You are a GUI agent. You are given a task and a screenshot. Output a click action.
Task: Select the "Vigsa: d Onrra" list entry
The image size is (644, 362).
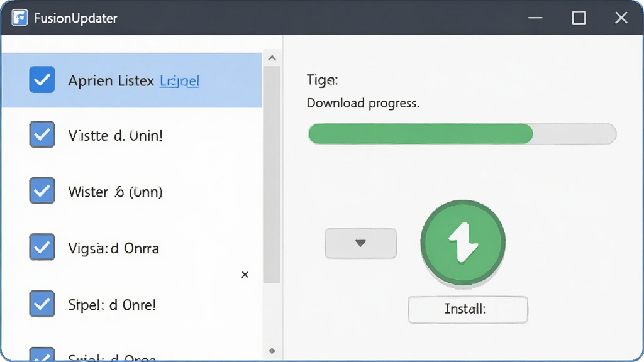pos(113,248)
